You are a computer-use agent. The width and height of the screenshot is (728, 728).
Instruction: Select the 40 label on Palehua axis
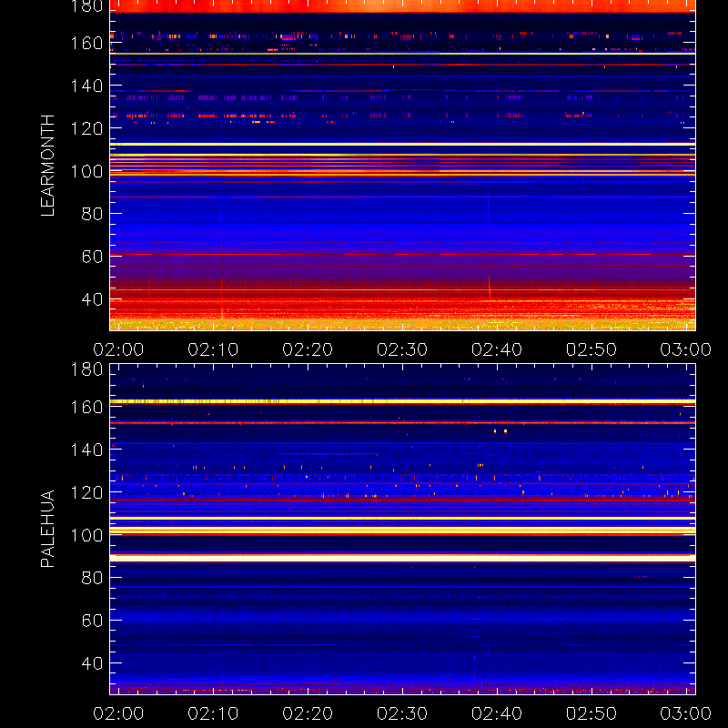coord(92,663)
